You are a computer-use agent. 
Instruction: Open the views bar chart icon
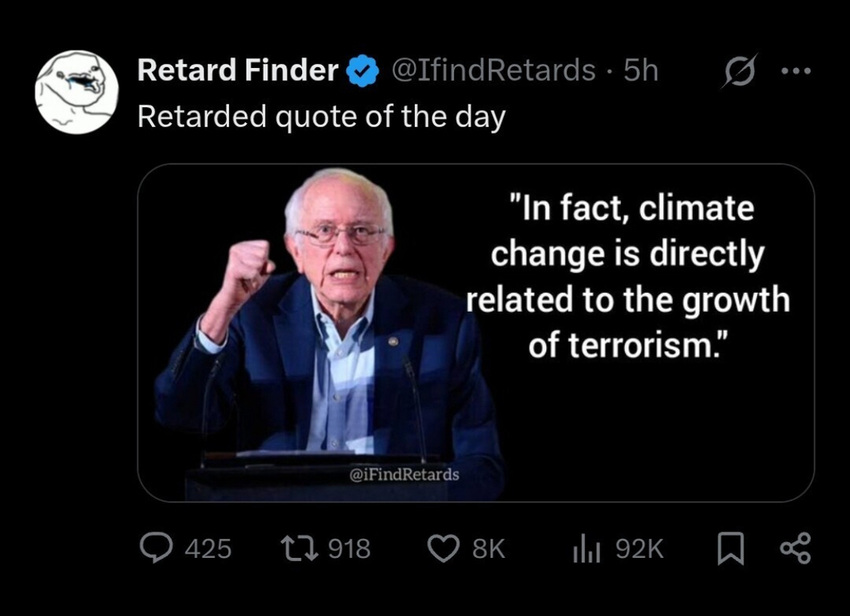click(x=586, y=548)
